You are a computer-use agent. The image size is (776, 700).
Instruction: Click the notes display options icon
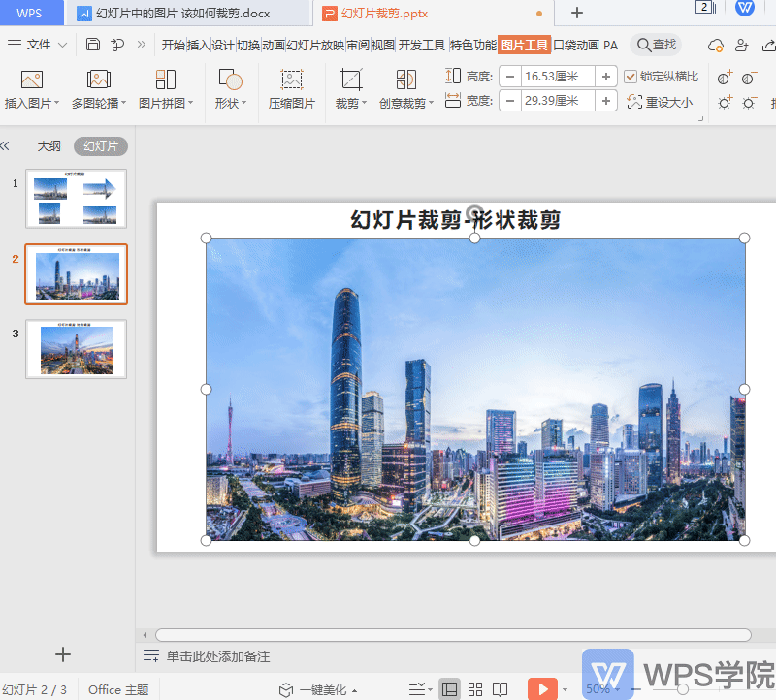pyautogui.click(x=420, y=688)
